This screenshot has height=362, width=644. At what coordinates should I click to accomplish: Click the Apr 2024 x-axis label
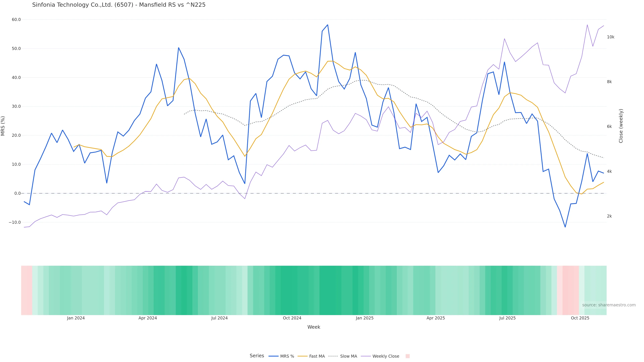point(148,318)
